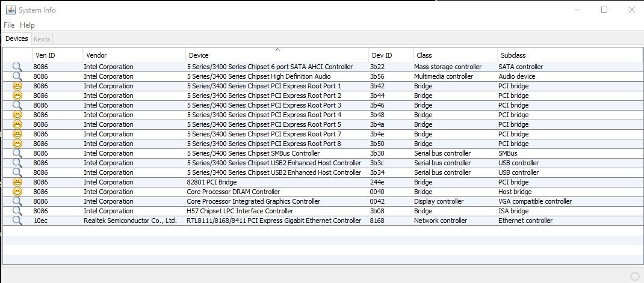Select PCI Express Root Port 3 device name
644x283 pixels.
(x=264, y=105)
